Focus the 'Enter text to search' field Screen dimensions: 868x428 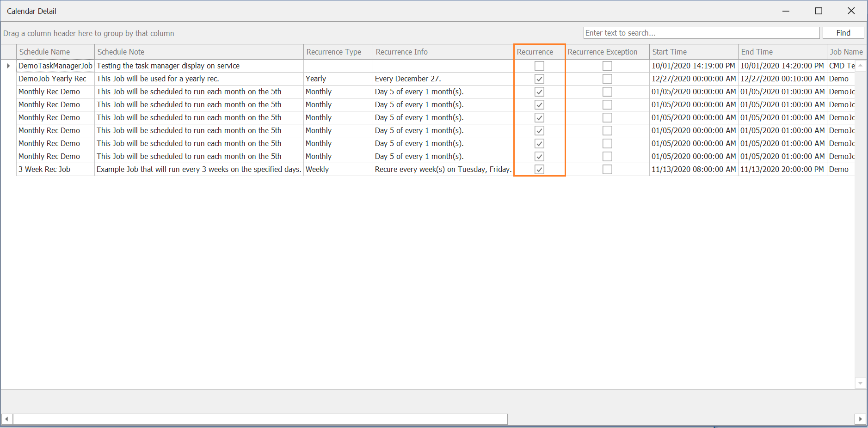701,33
